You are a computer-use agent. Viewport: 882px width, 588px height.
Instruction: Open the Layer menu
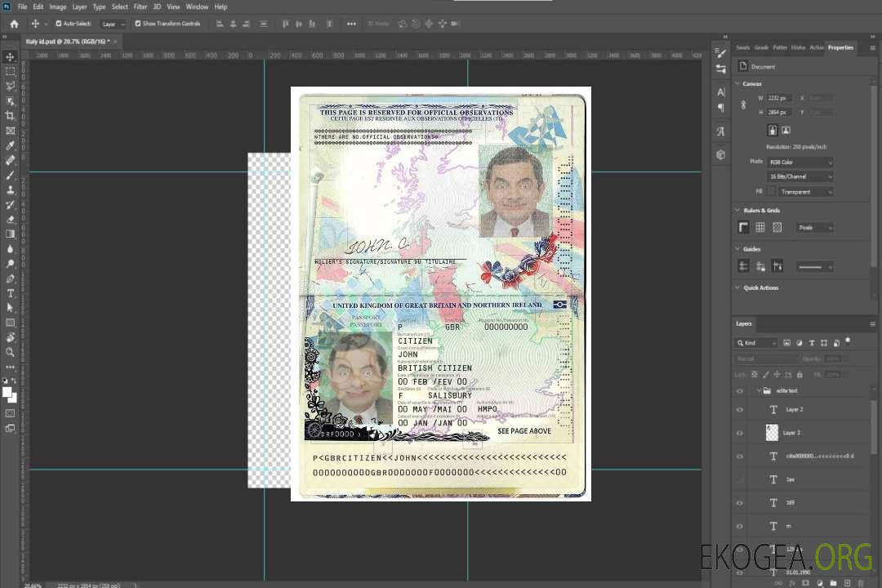(x=79, y=7)
